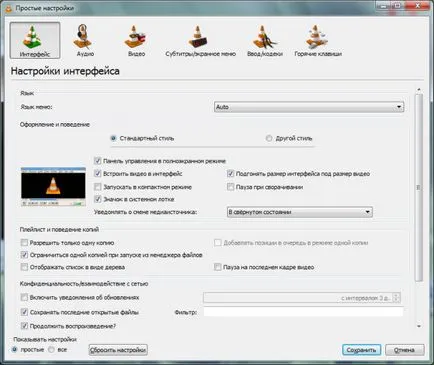Click the Плейлист и поведение копий label
Viewport: 434px width, 365px height.
click(x=59, y=229)
